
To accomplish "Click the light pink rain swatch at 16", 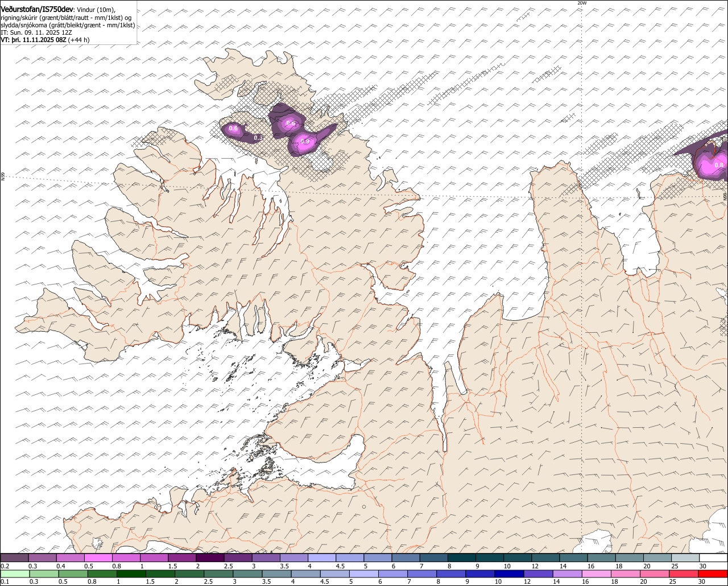I will [597, 573].
